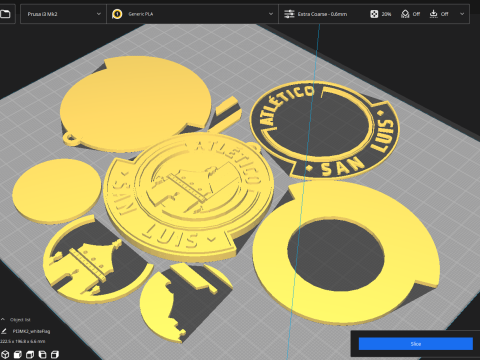Viewport: 480px width, 360px height.
Task: Click the pencil icon to rename job
Action: [x=4, y=331]
